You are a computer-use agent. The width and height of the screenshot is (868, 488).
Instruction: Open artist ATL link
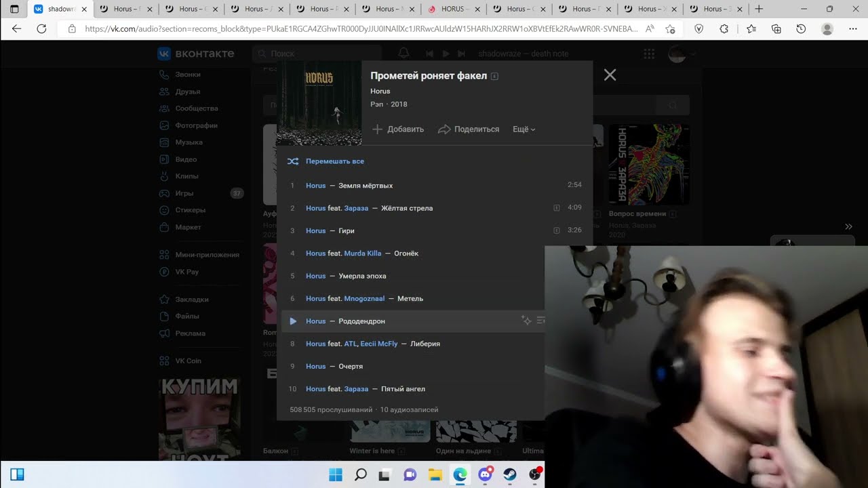350,344
